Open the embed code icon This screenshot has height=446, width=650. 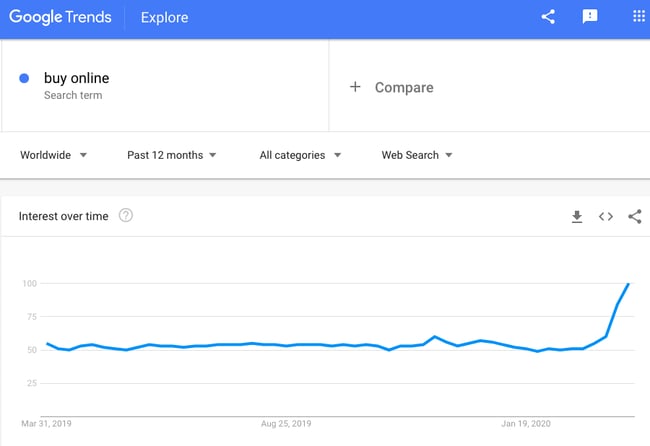606,216
